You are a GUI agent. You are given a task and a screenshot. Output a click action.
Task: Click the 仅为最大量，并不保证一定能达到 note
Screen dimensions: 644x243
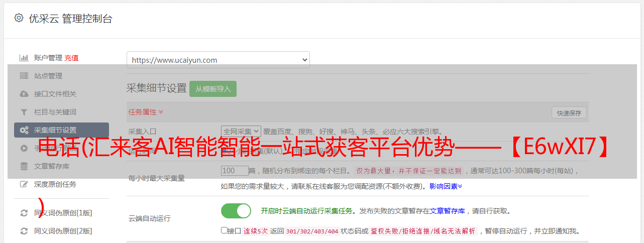pyautogui.click(x=409, y=171)
